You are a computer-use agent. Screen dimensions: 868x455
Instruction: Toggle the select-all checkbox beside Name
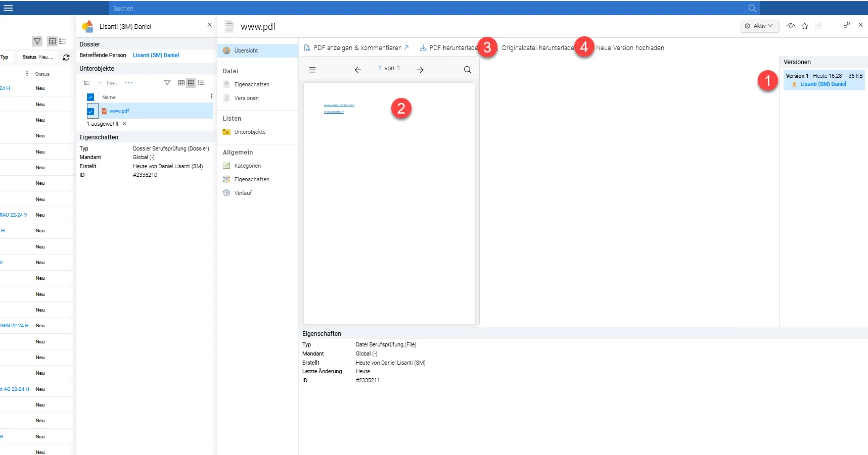[90, 97]
